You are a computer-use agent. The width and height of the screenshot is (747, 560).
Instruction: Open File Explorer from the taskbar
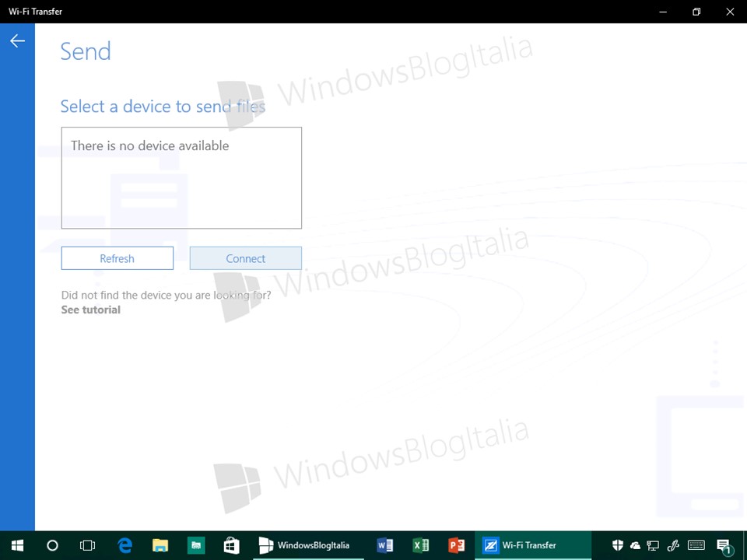[x=160, y=545]
